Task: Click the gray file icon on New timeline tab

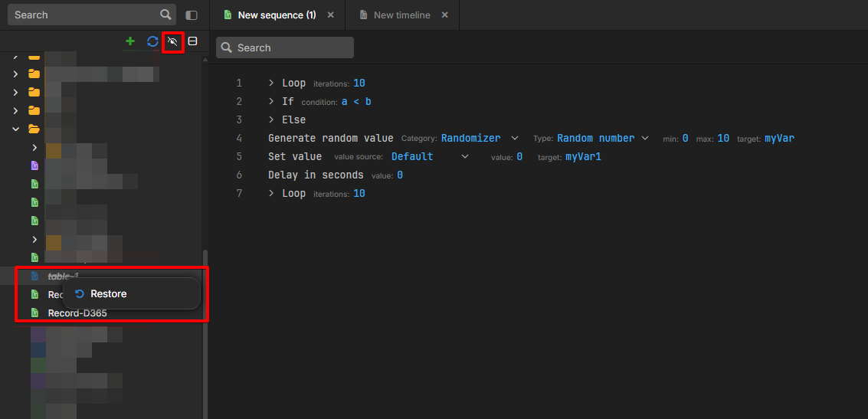Action: (364, 15)
